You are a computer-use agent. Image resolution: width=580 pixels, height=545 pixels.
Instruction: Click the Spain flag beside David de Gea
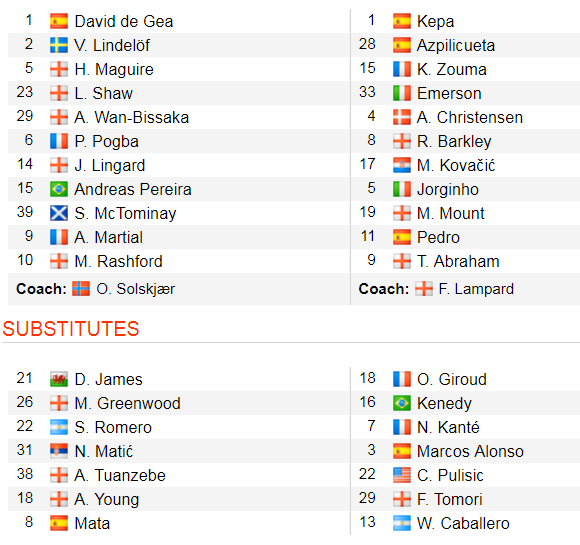click(59, 21)
